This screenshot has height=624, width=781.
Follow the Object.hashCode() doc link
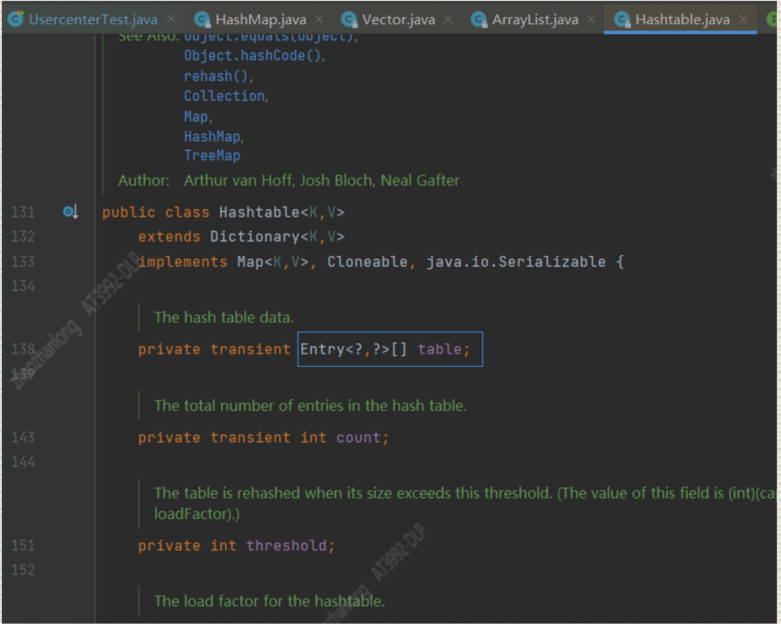(254, 55)
